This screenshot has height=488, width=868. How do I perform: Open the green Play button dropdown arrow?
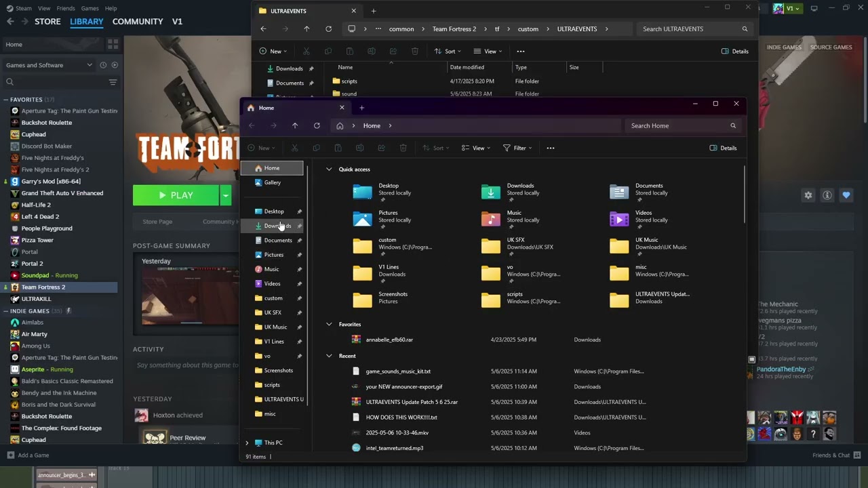225,195
